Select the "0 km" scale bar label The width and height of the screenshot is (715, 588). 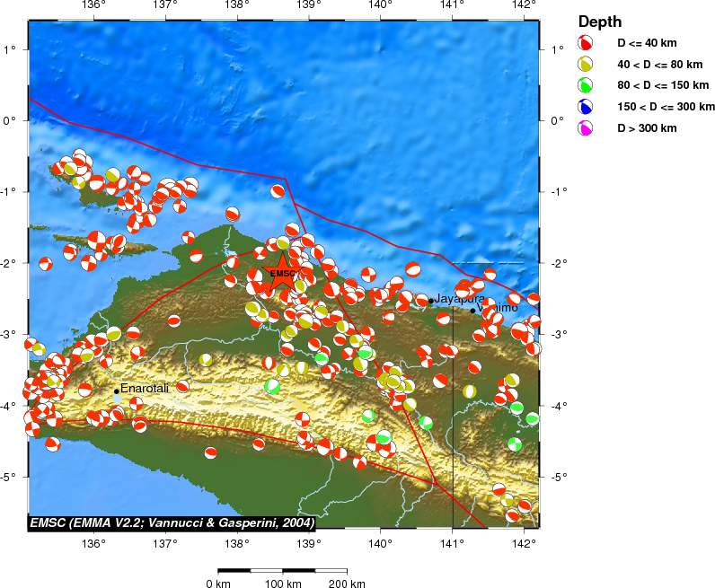(x=219, y=584)
